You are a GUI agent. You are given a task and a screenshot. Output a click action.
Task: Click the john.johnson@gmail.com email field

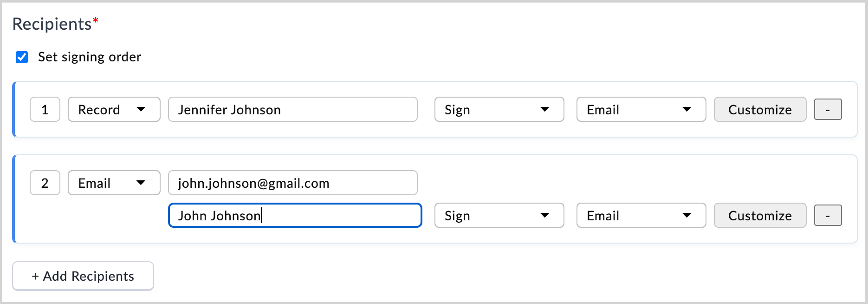click(x=292, y=183)
